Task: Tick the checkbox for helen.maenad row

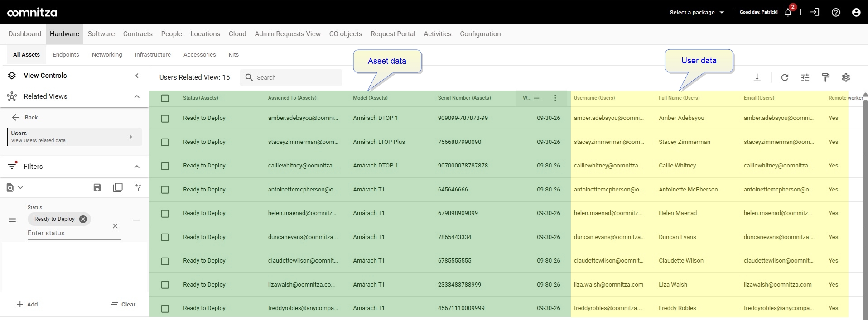Action: (x=165, y=214)
